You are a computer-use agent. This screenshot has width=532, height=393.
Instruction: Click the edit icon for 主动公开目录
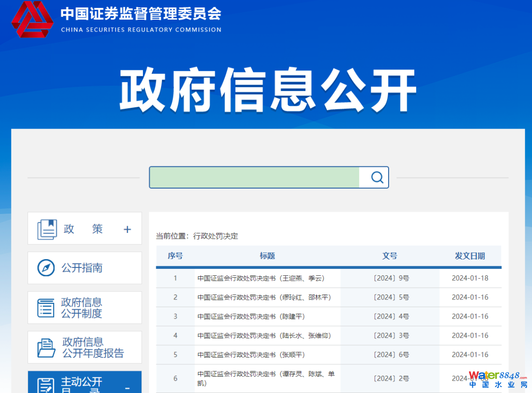coord(46,385)
